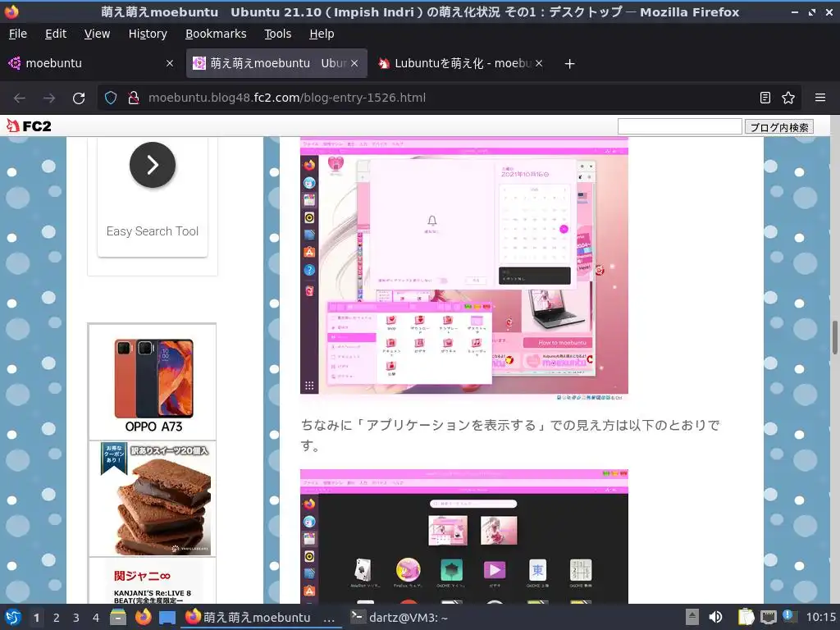
Task: Focus the blog search input field
Action: [x=679, y=126]
